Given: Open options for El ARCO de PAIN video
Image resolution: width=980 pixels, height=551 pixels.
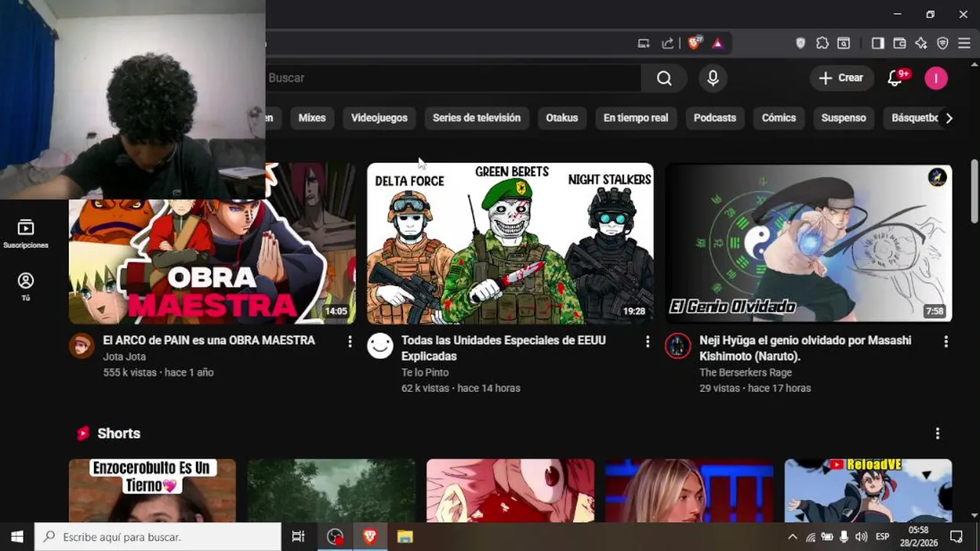Looking at the screenshot, I should click(x=350, y=341).
